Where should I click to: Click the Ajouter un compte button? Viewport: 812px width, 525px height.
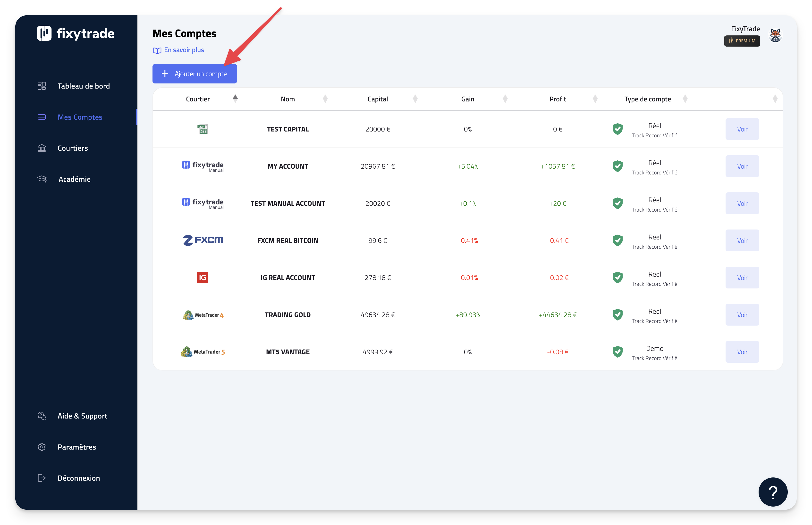[195, 74]
